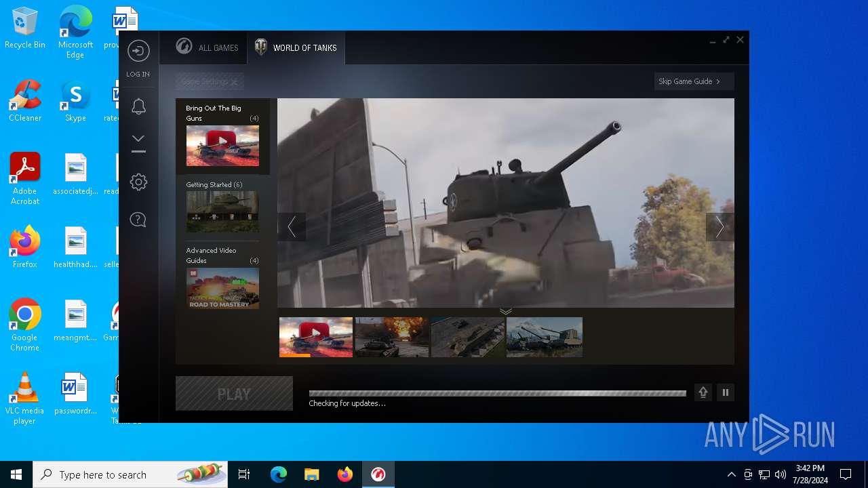
Task: Maximize the game launcher window
Action: coord(726,40)
